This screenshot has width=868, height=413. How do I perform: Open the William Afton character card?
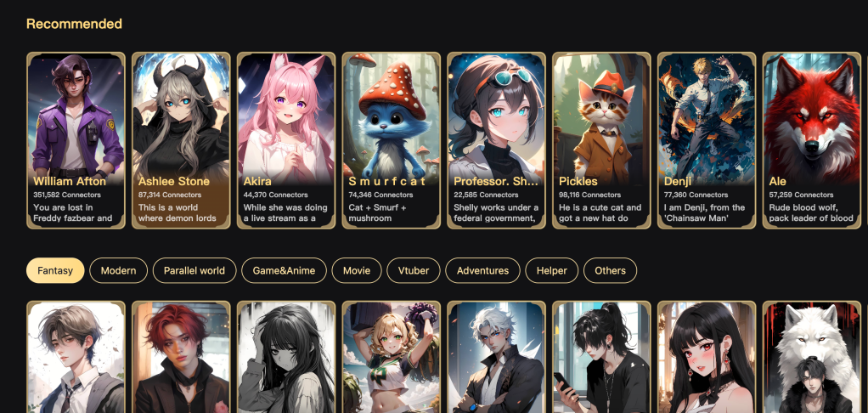pyautogui.click(x=76, y=140)
